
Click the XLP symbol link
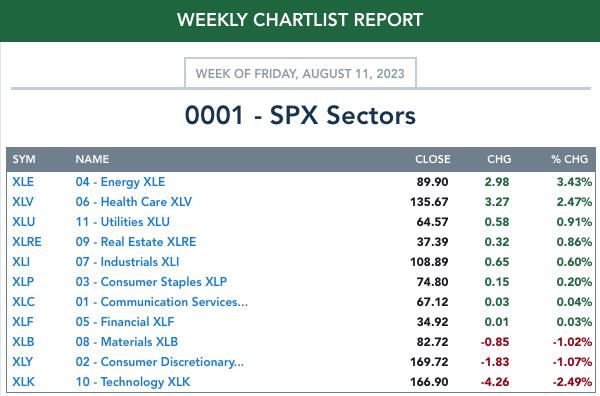click(x=23, y=282)
